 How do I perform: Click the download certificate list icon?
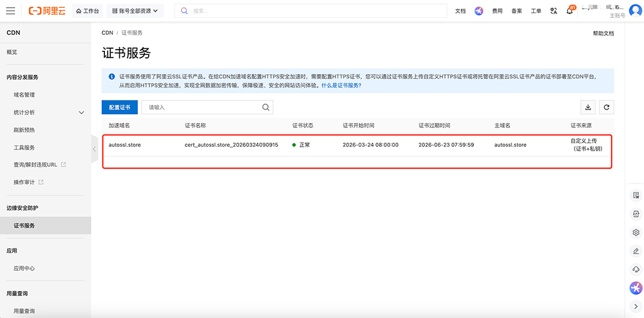[588, 108]
